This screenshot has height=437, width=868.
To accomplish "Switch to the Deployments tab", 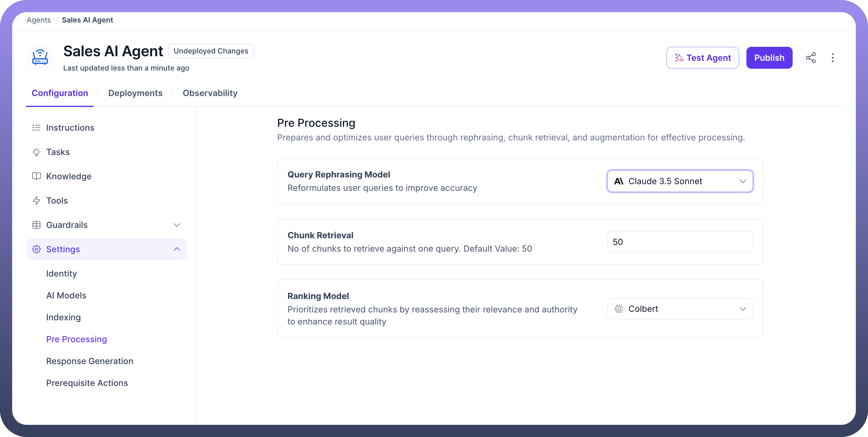I will coord(135,93).
